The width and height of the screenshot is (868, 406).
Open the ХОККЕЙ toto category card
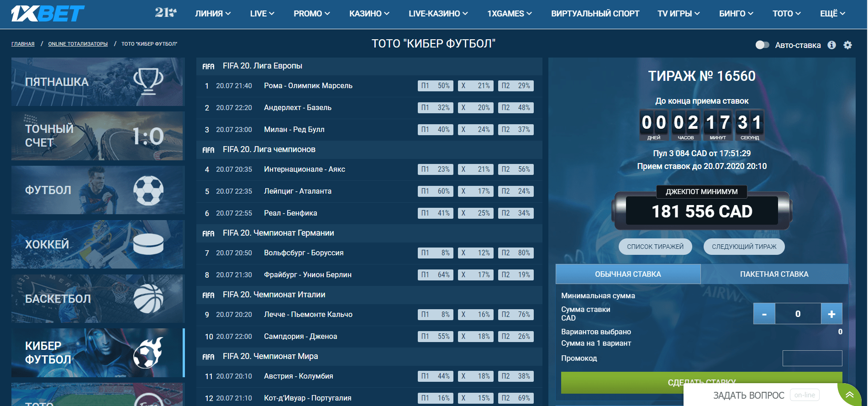click(x=98, y=244)
